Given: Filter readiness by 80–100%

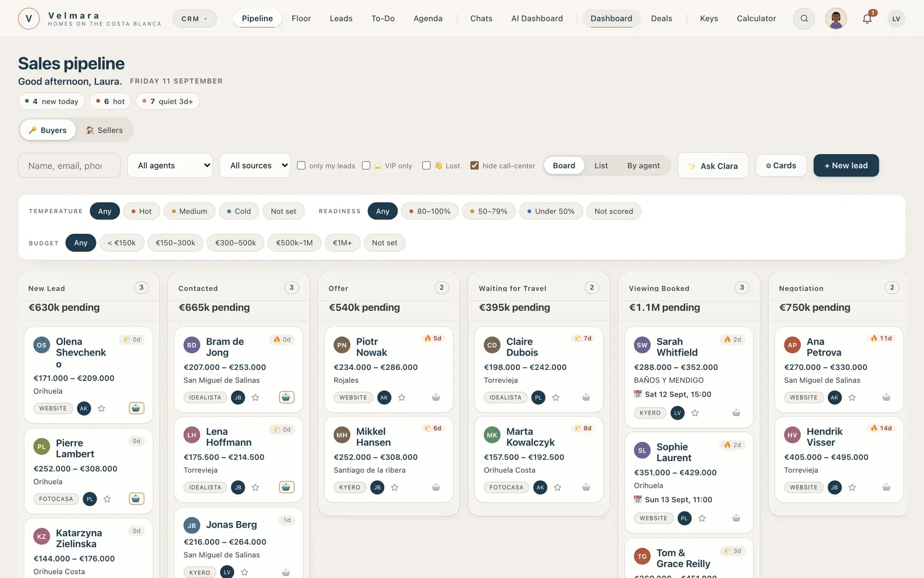Looking at the screenshot, I should [x=430, y=211].
